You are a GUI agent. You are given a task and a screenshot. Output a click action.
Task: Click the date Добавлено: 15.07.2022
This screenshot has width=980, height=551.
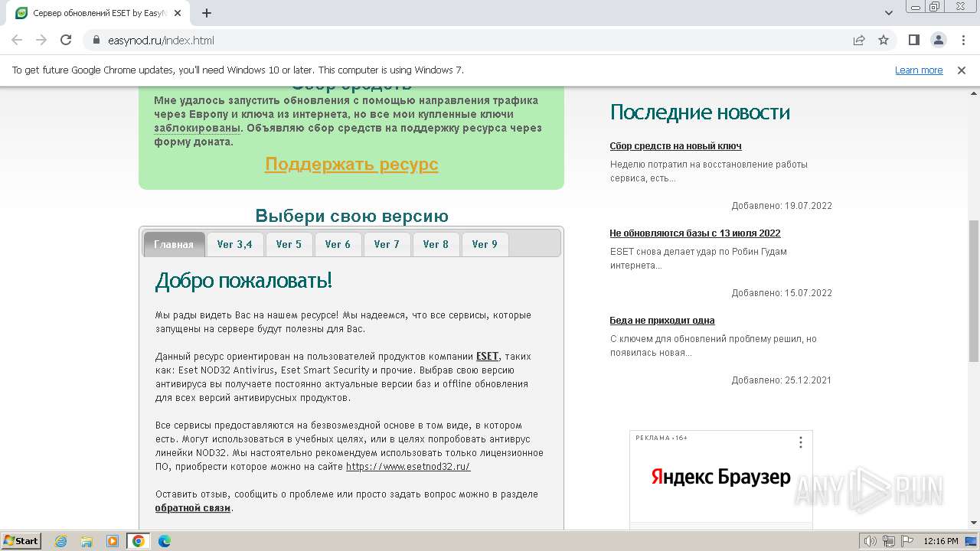coord(782,293)
